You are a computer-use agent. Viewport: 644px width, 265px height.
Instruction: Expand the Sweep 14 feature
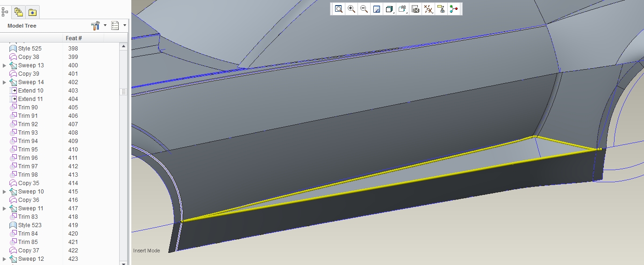[5, 82]
